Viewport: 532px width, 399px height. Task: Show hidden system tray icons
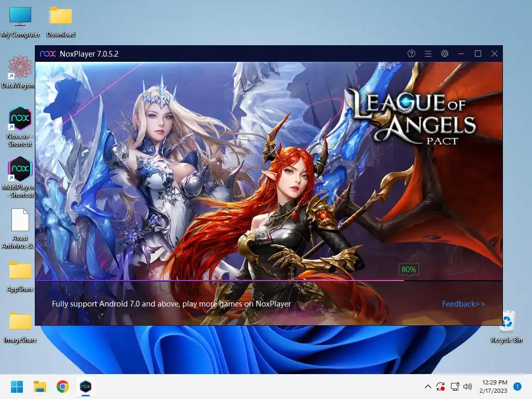pos(428,387)
